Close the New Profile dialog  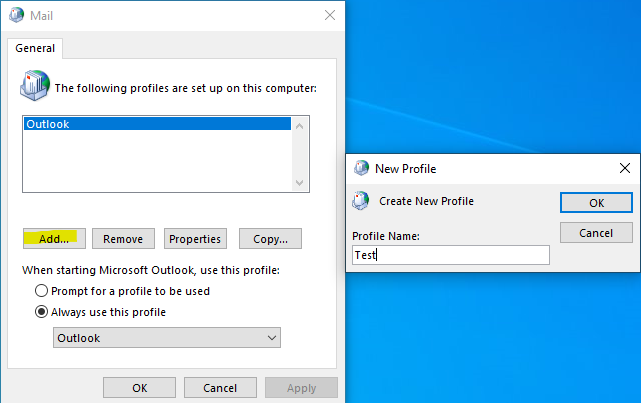625,168
